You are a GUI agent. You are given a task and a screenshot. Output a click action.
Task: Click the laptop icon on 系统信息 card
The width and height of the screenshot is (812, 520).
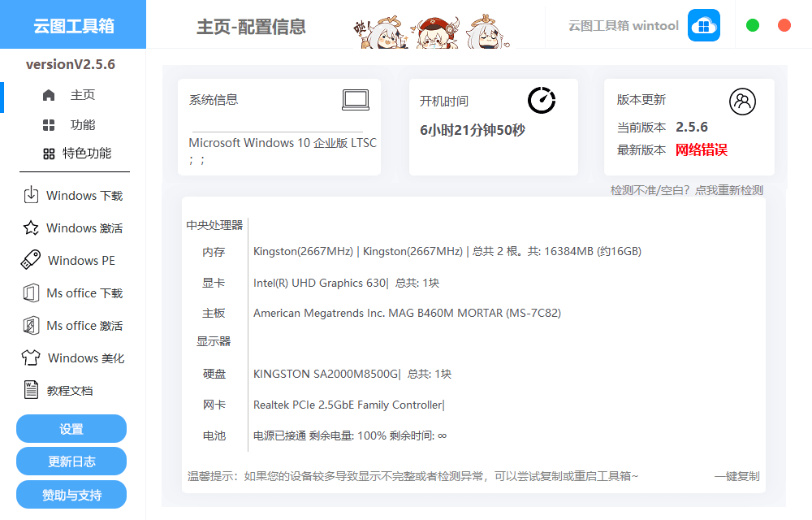pyautogui.click(x=357, y=100)
